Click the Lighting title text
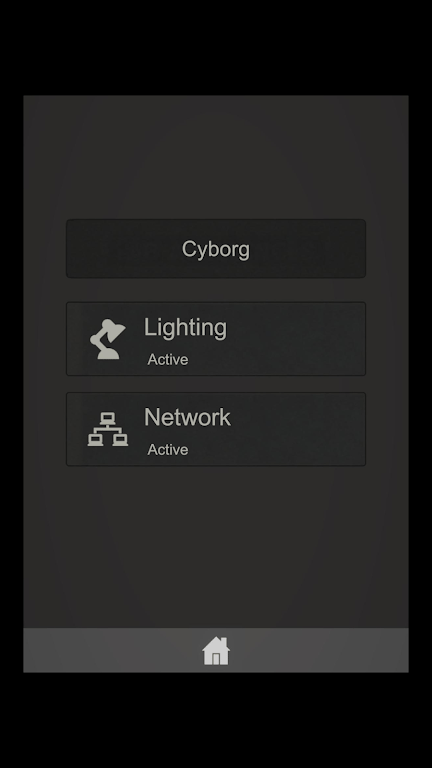Image resolution: width=432 pixels, height=768 pixels. click(x=185, y=328)
